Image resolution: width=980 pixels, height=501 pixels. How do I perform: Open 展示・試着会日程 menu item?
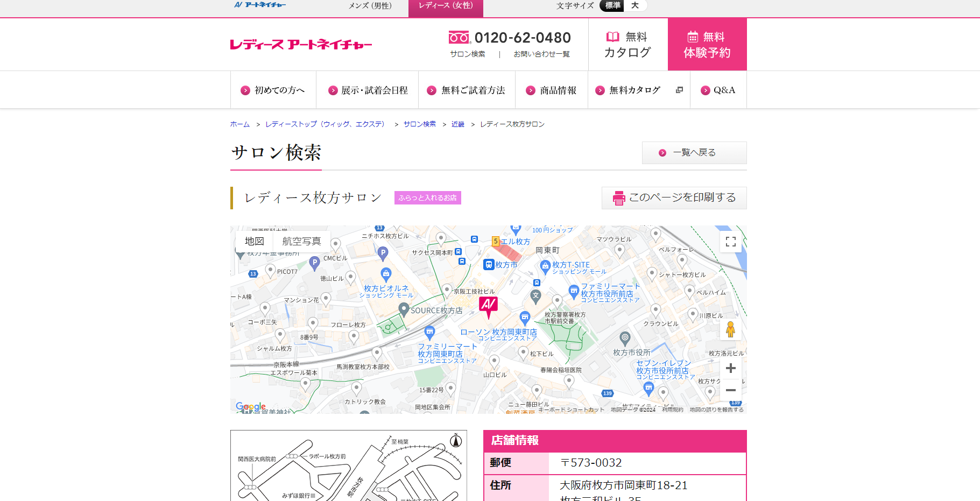point(368,90)
